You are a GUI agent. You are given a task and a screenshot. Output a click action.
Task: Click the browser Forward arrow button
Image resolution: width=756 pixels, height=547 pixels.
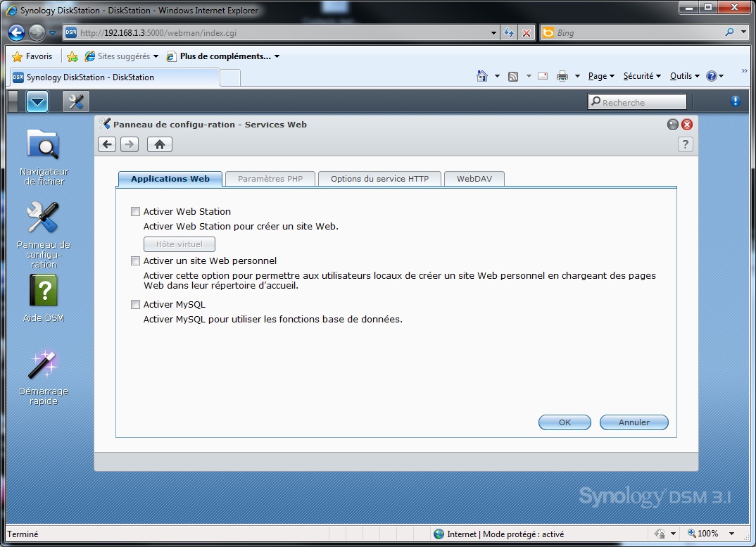pyautogui.click(x=36, y=33)
